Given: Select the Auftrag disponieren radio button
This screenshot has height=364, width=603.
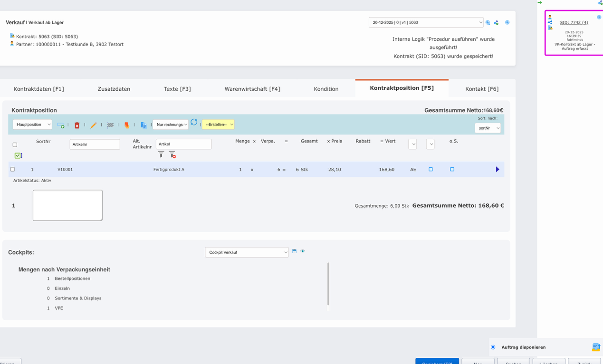Looking at the screenshot, I should [493, 347].
